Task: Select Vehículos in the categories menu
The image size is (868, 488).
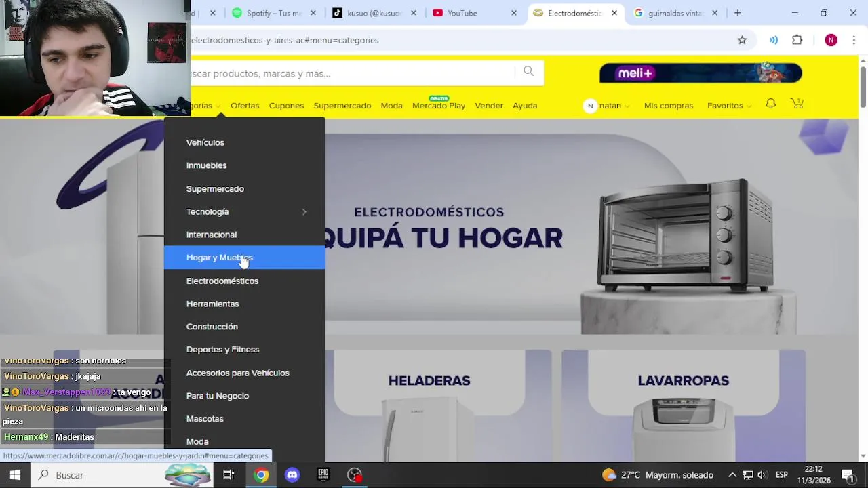Action: pos(205,142)
